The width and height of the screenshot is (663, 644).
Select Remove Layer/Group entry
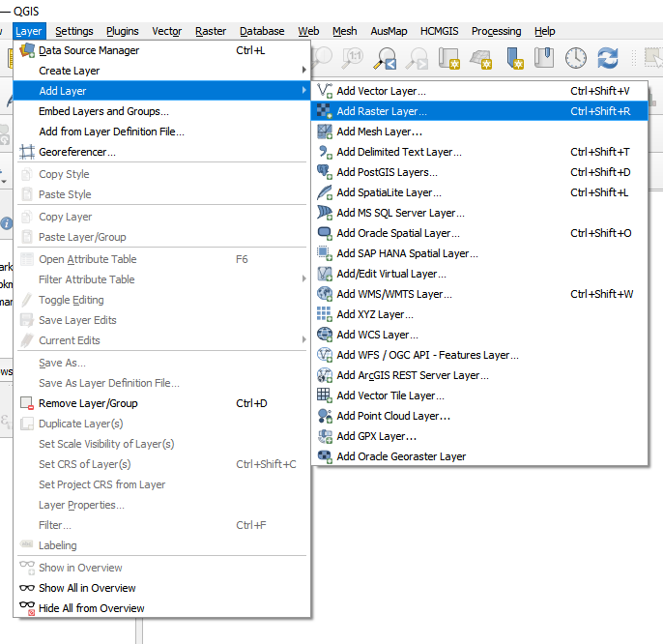click(162, 403)
